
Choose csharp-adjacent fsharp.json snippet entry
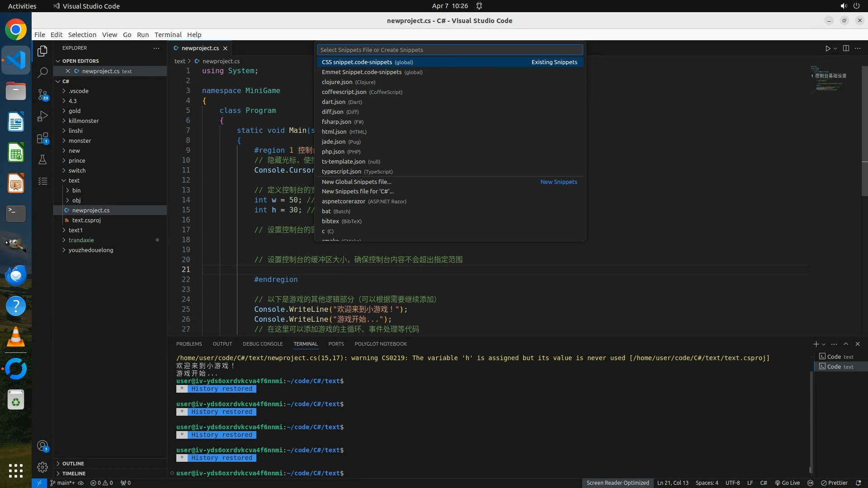pyautogui.click(x=336, y=122)
